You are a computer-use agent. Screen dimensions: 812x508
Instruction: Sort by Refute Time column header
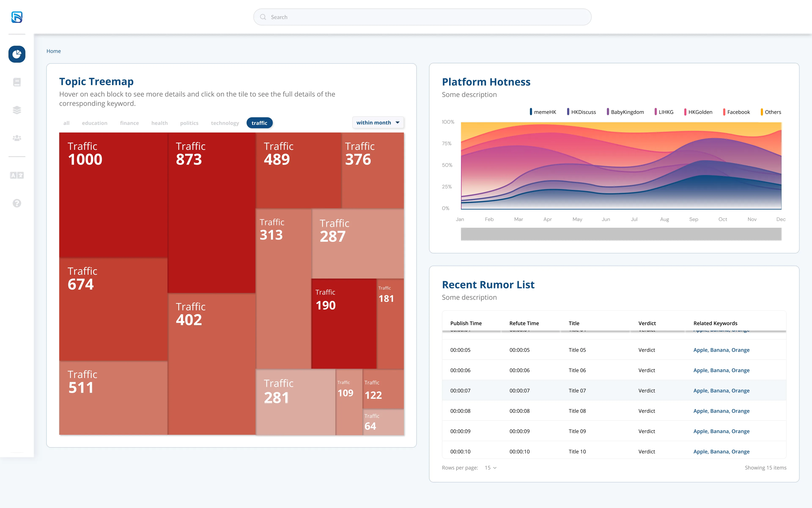tap(524, 323)
